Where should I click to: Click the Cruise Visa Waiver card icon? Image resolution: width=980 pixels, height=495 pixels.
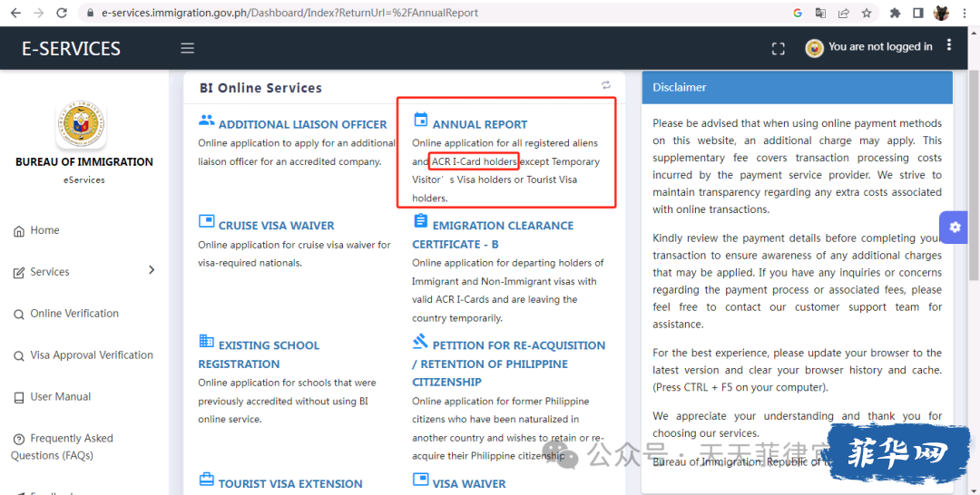206,221
